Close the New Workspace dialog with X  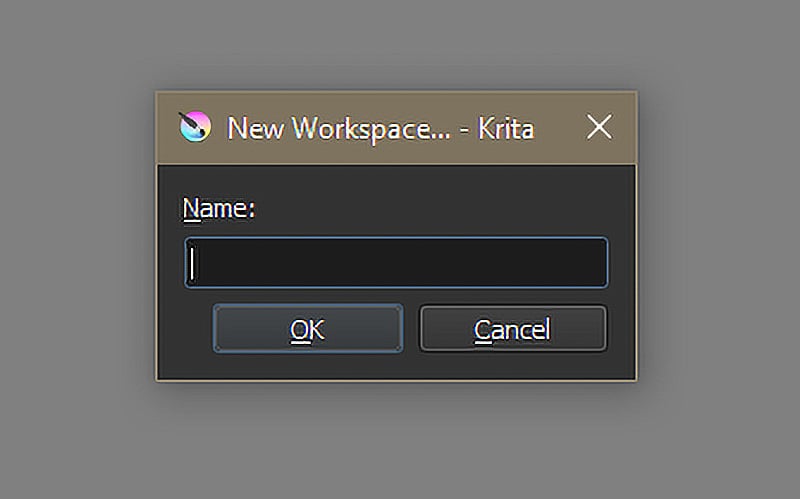click(599, 127)
